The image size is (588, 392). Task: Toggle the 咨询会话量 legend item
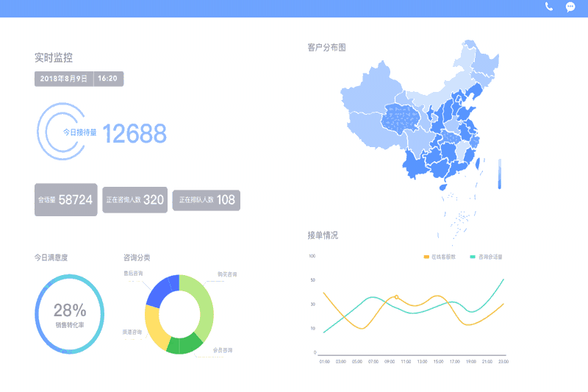pyautogui.click(x=487, y=257)
